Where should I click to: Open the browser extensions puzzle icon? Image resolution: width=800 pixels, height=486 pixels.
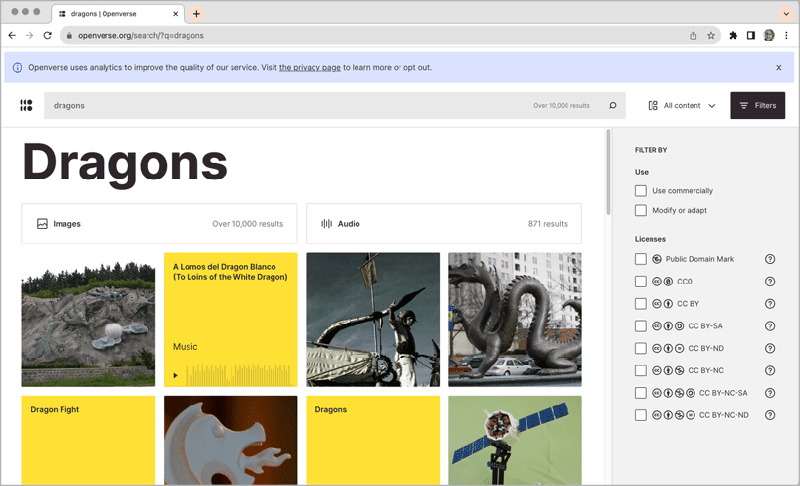tap(733, 35)
